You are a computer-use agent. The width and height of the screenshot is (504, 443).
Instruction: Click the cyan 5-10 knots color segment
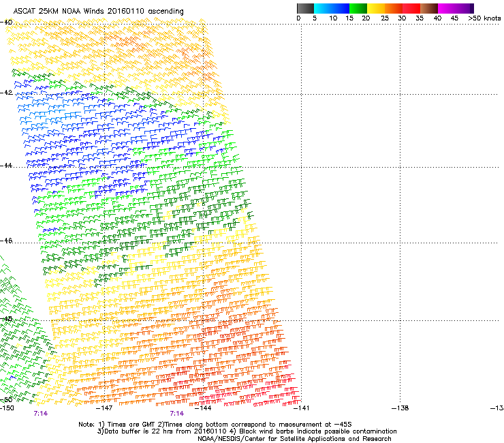pyautogui.click(x=323, y=8)
